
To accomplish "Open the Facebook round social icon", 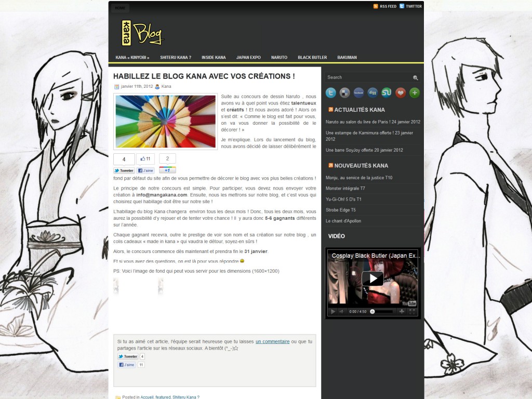I will click(358, 93).
